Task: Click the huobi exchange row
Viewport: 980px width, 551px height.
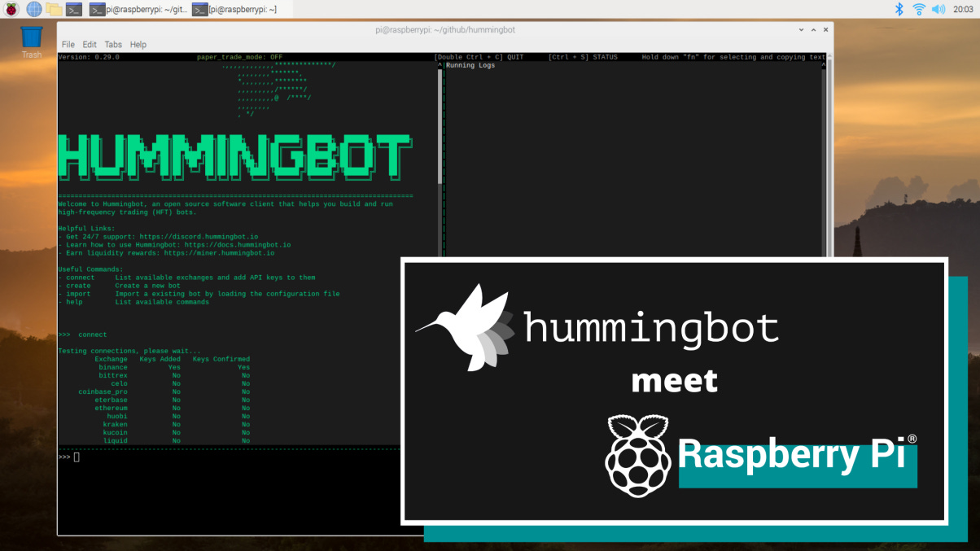Action: pos(178,417)
